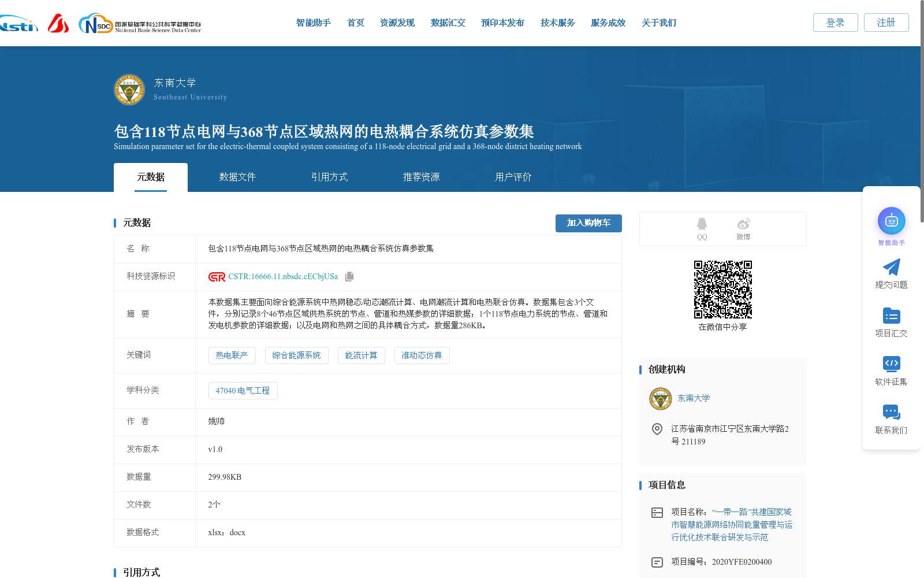Switch to the 用户评价 tab

[513, 177]
